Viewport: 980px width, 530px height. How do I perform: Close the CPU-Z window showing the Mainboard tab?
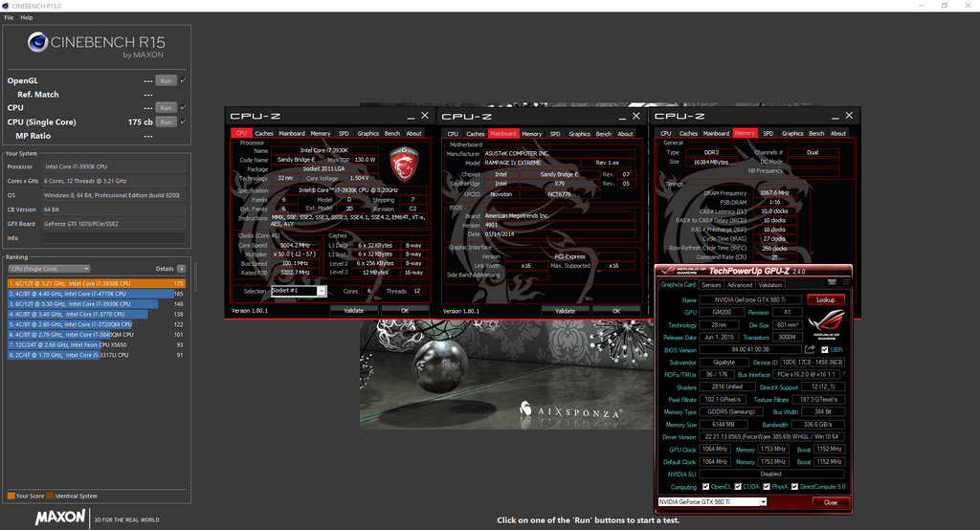[636, 116]
